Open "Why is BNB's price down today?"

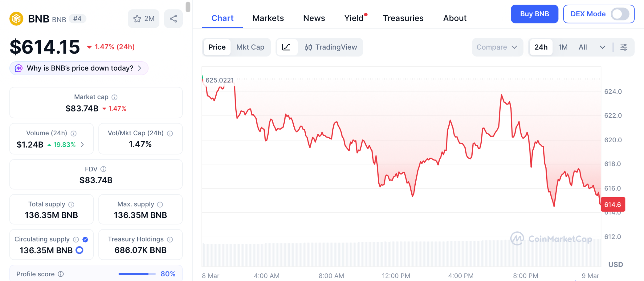pos(79,68)
